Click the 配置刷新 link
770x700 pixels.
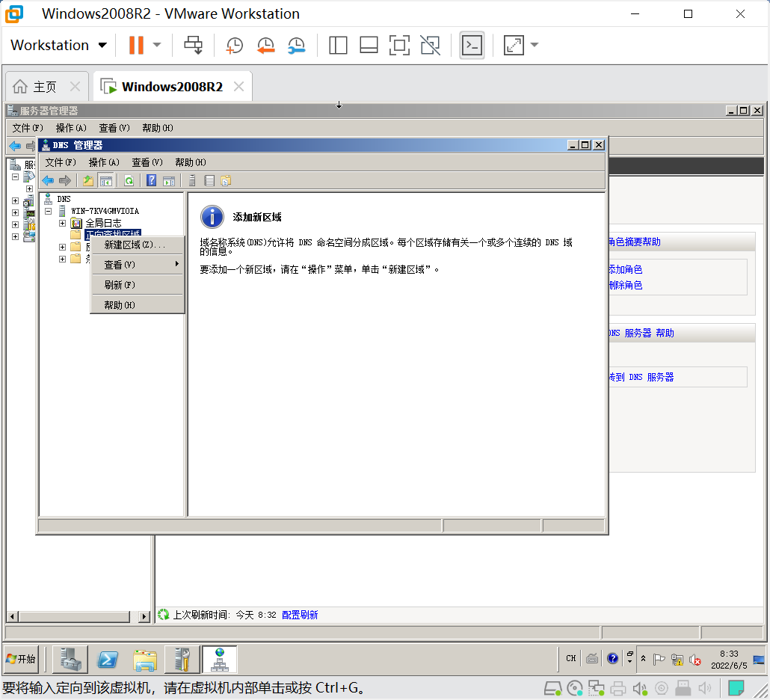coord(300,615)
